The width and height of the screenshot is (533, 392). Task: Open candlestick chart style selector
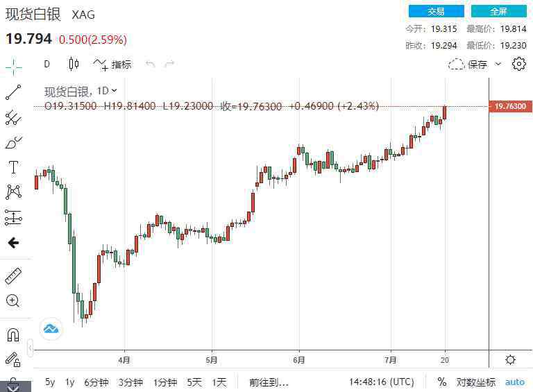[74, 64]
